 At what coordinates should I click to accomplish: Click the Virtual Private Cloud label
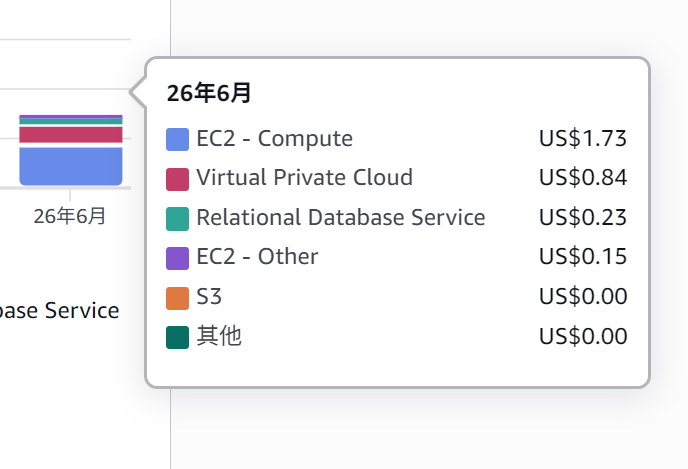(305, 177)
